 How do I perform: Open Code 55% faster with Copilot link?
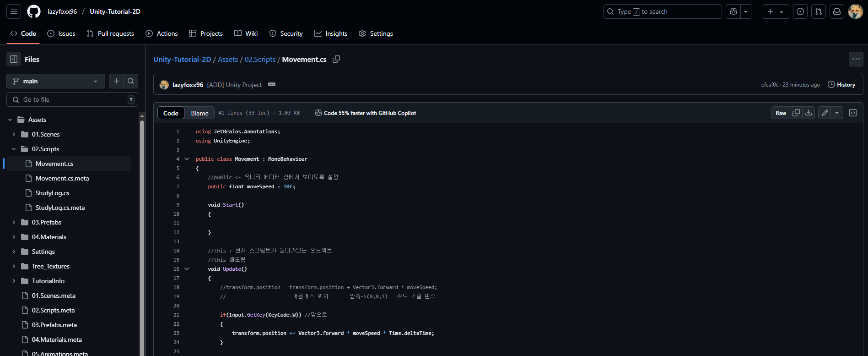pyautogui.click(x=366, y=113)
